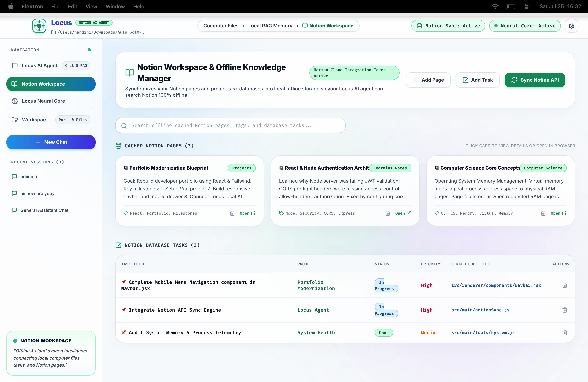588x382 pixels.
Task: Open the Wi-Fi status icon
Action: (495, 6)
